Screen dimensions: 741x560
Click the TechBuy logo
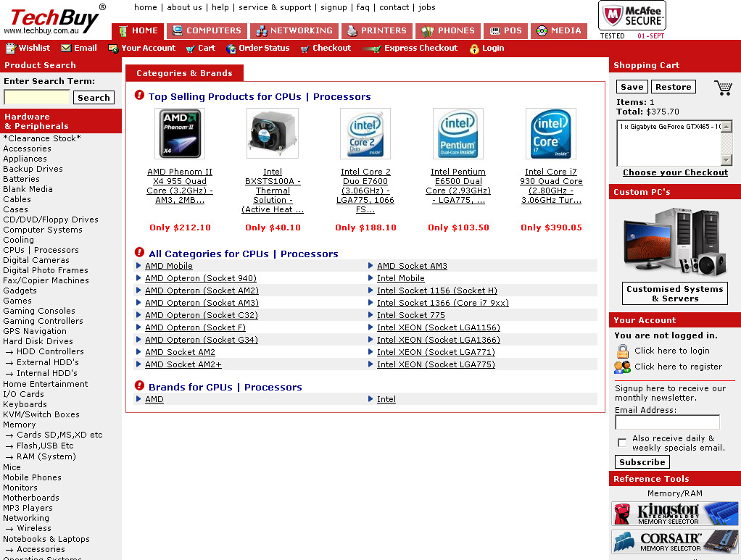[x=55, y=20]
